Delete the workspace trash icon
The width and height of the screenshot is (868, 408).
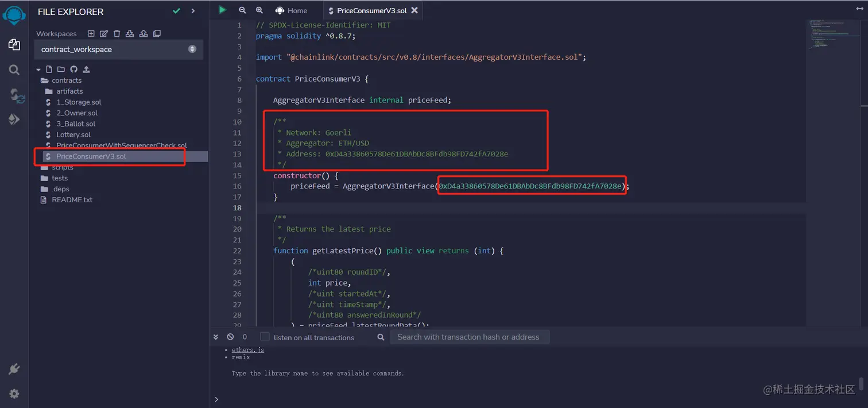(117, 34)
